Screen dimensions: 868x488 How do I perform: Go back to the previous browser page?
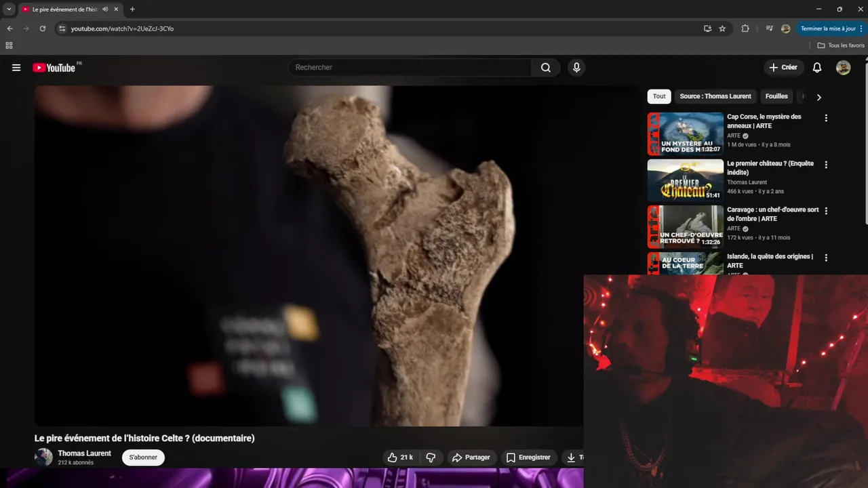(9, 28)
